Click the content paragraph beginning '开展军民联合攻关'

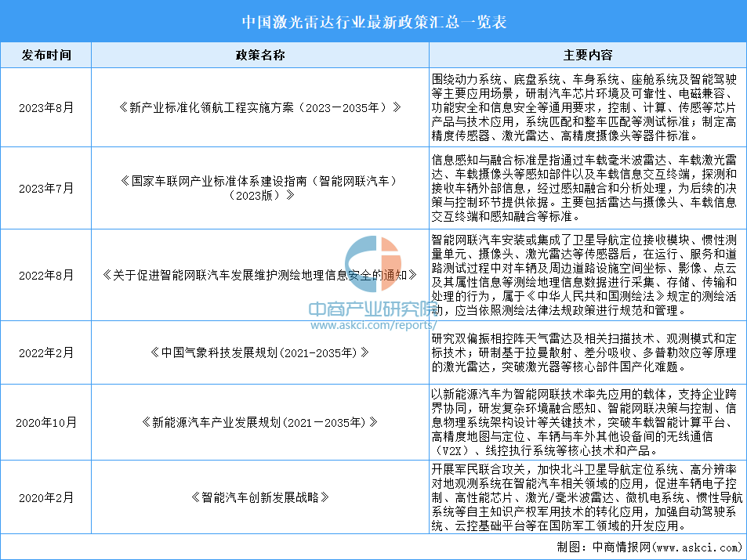click(587, 497)
